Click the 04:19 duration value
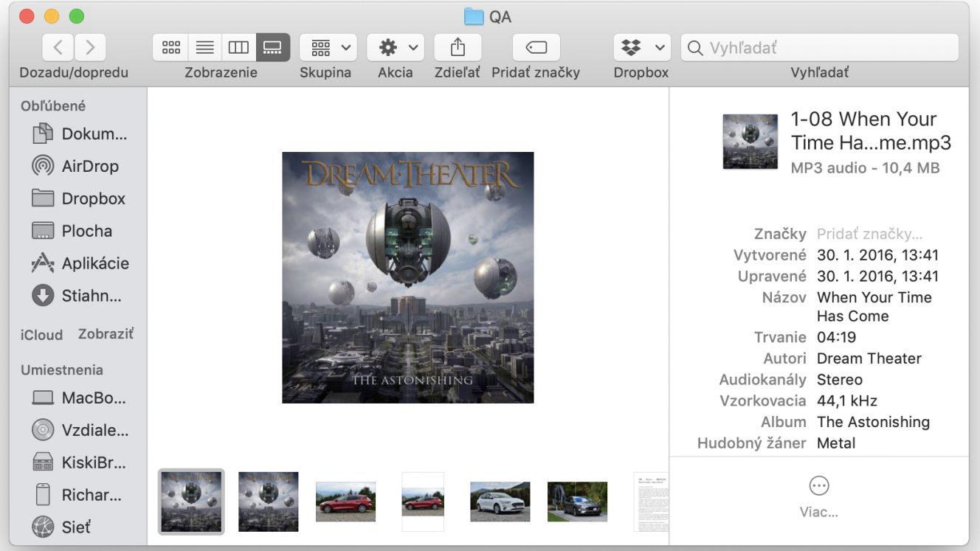980x551 pixels. point(836,337)
